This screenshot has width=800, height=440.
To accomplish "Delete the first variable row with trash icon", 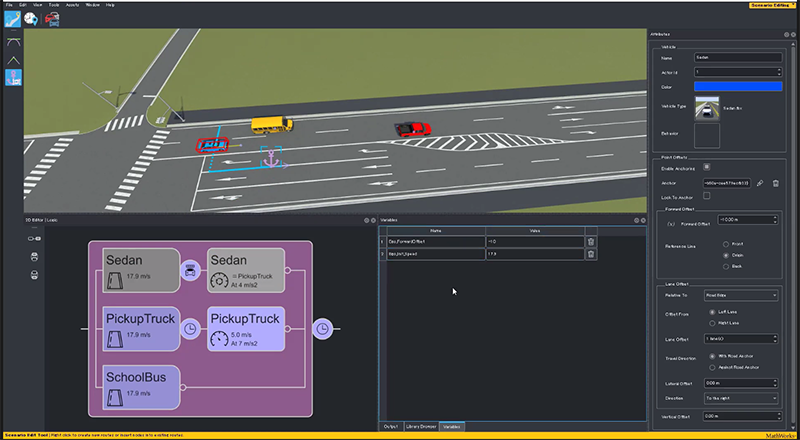I will pos(591,241).
